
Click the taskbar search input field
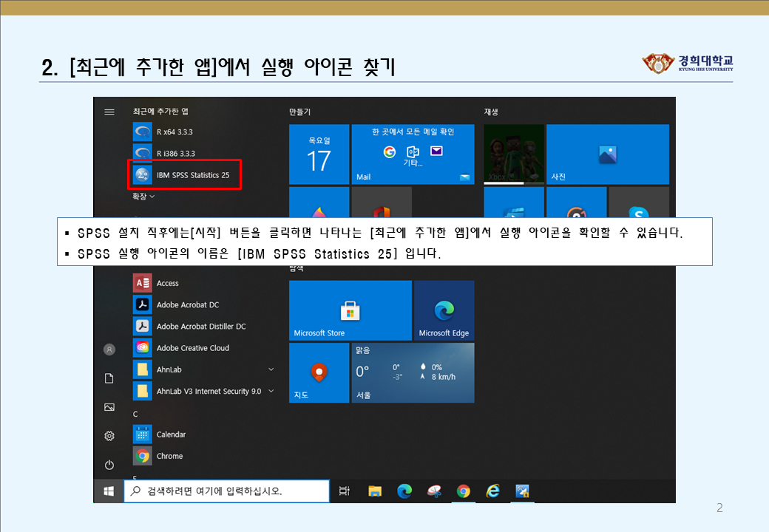point(226,491)
